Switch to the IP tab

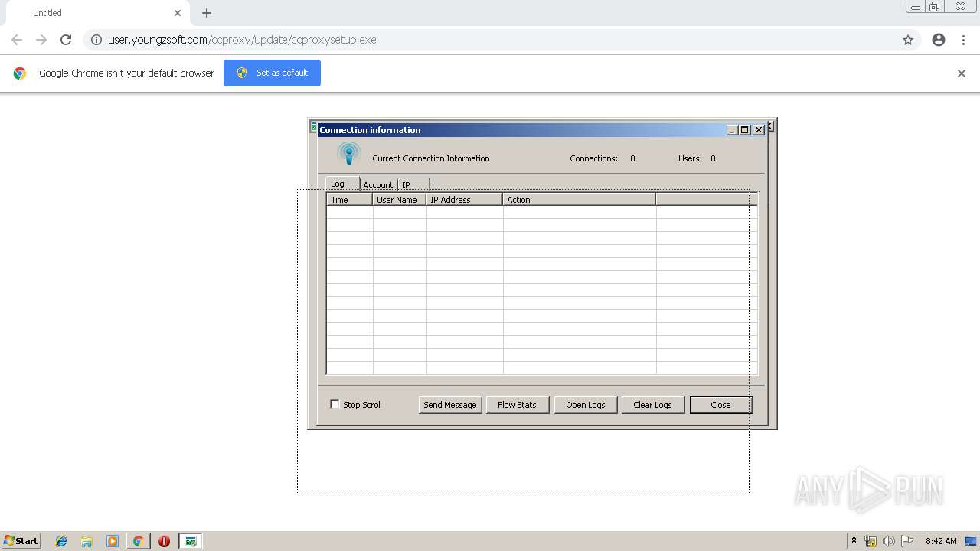pos(413,184)
